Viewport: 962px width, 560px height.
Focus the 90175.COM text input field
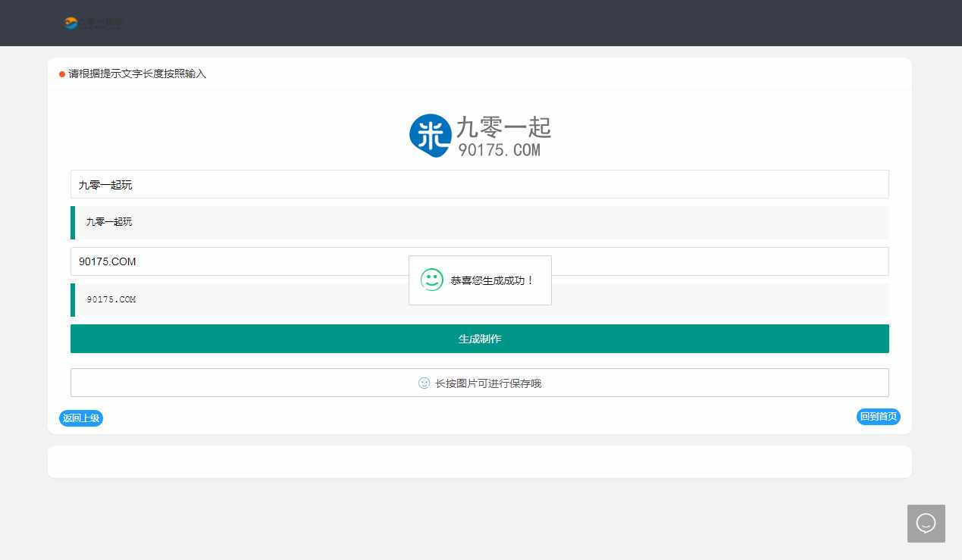click(x=479, y=261)
